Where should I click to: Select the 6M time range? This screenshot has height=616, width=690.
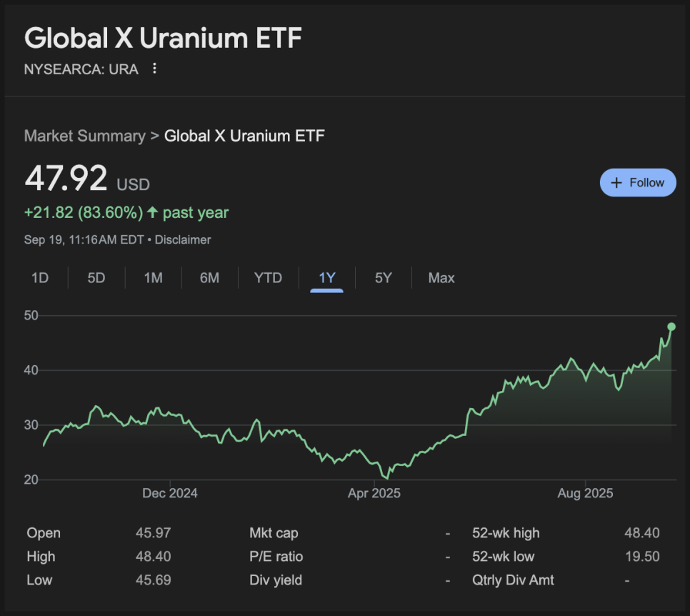[x=209, y=278]
